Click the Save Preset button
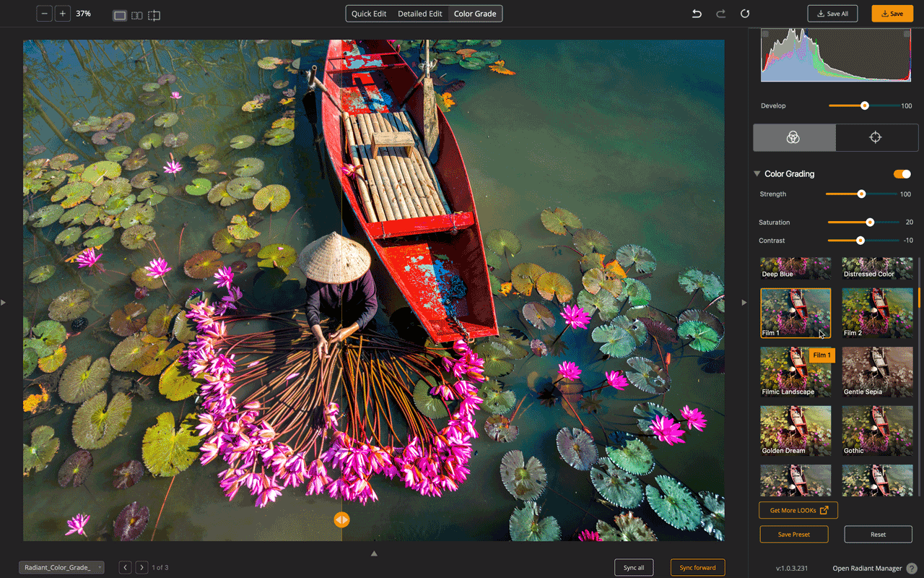The height and width of the screenshot is (578, 924). [x=793, y=535]
